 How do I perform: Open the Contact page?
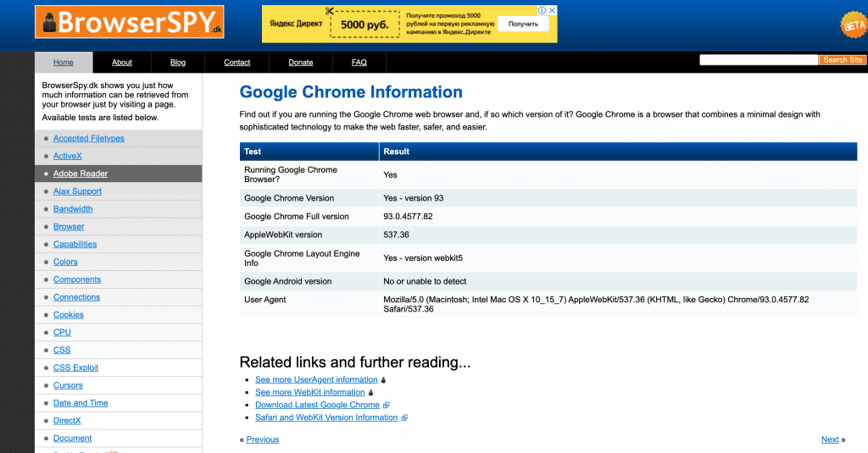tap(237, 63)
